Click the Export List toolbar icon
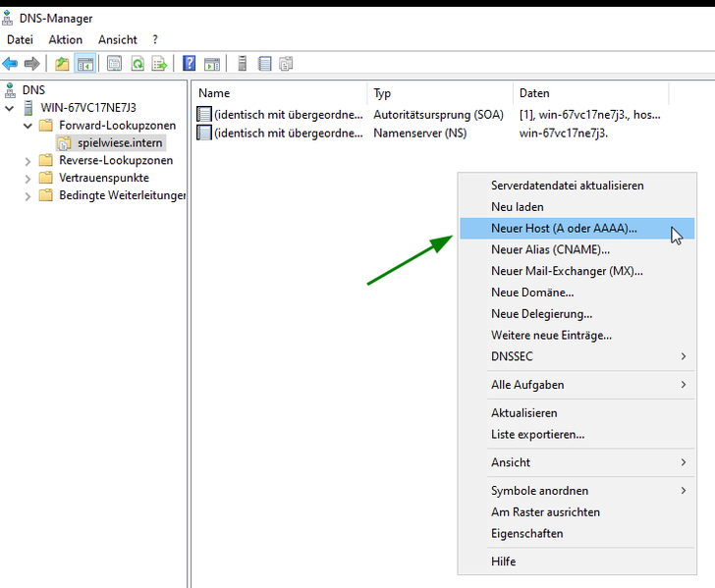This screenshot has width=715, height=588. (159, 64)
